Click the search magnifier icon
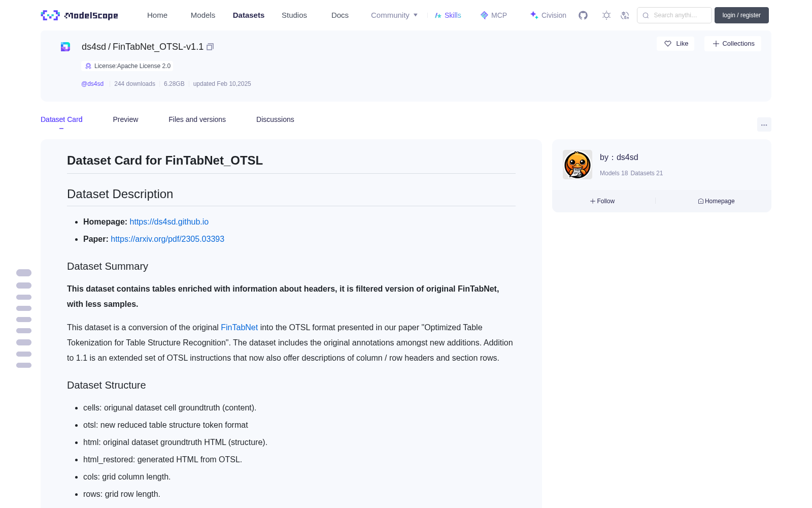Image resolution: width=812 pixels, height=508 pixels. click(x=646, y=15)
